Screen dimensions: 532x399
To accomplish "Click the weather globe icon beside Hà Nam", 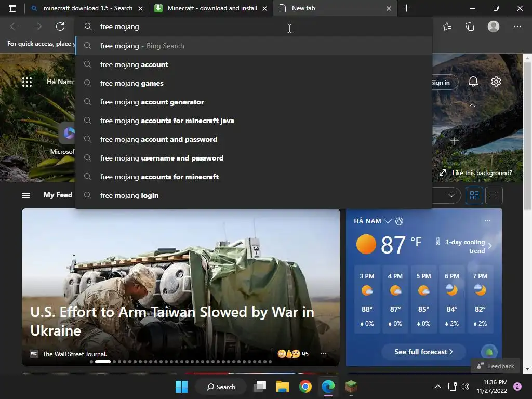I will tap(400, 221).
